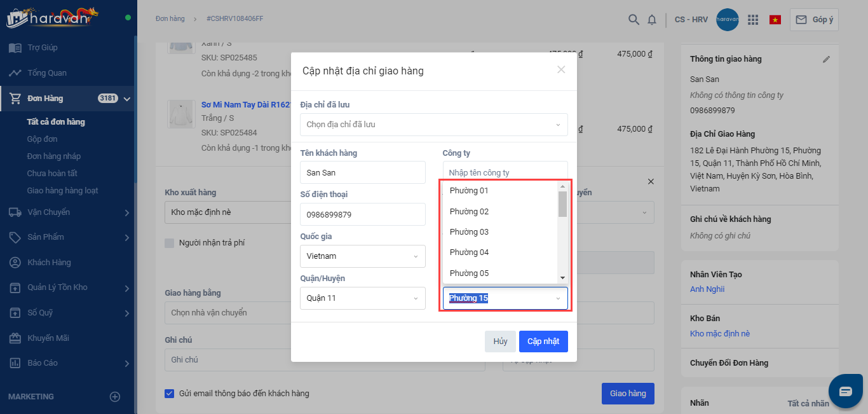Click the search magnifier icon
The height and width of the screenshot is (414, 868).
[634, 20]
